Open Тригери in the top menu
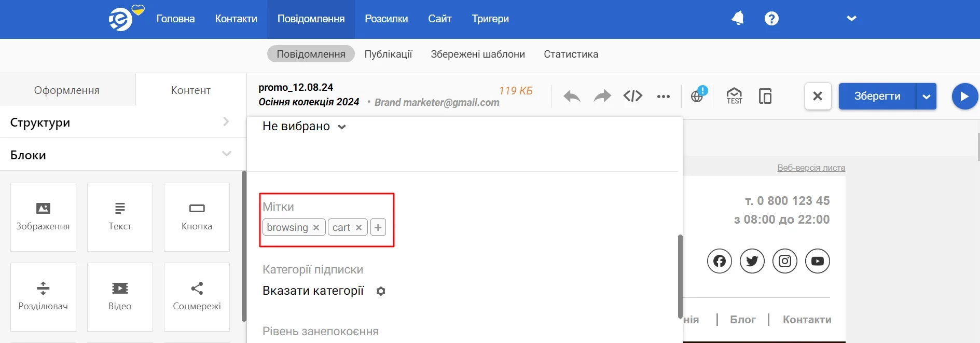 [490, 19]
